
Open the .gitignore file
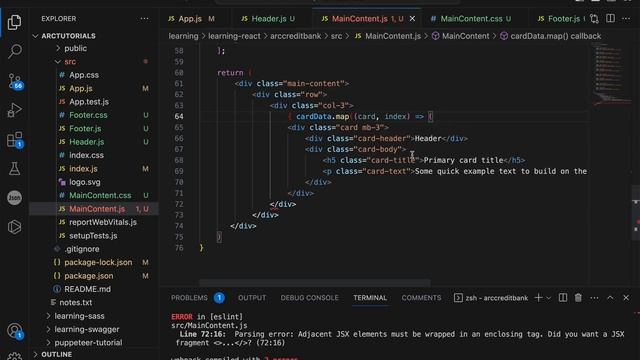pyautogui.click(x=82, y=249)
